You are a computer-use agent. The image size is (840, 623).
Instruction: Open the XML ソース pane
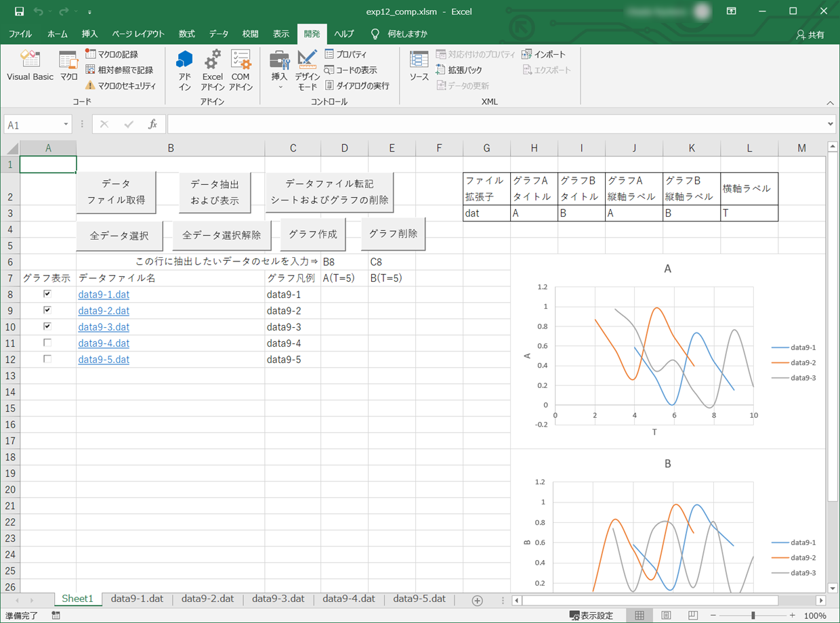(419, 66)
